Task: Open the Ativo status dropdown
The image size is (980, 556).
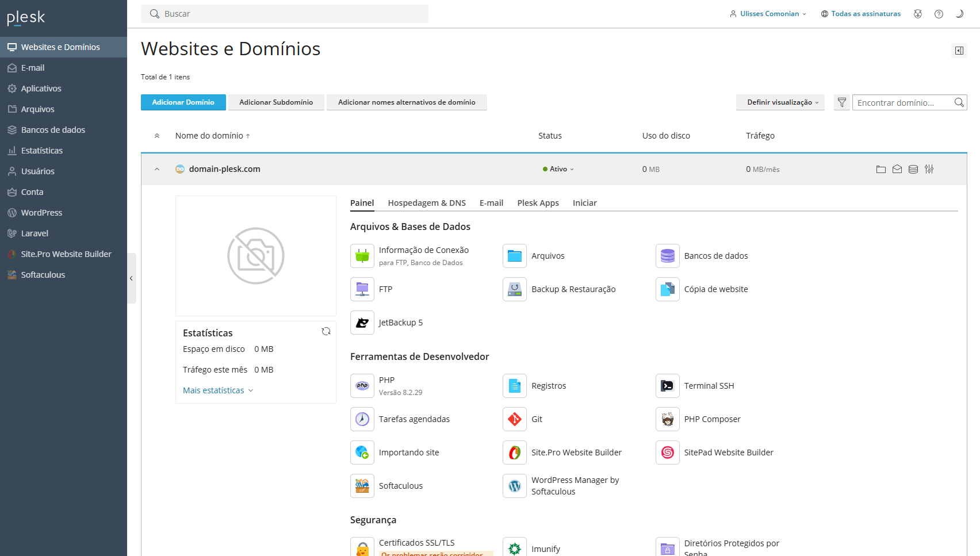Action: (x=558, y=169)
